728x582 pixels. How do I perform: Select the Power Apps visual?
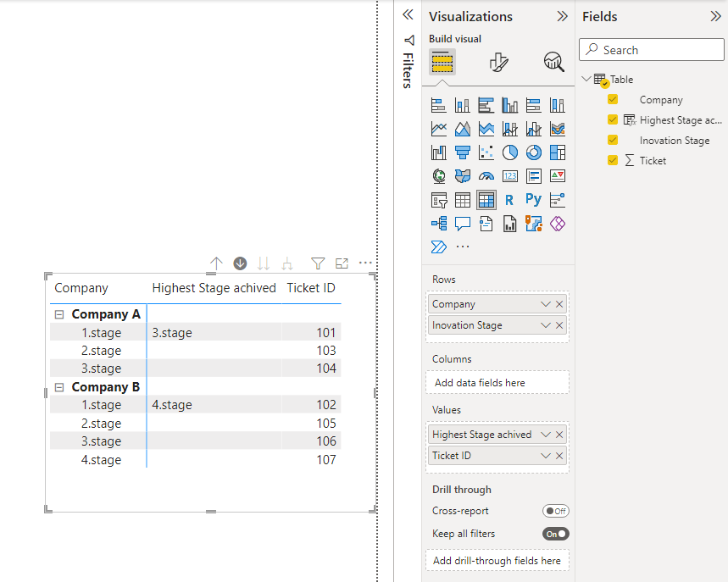[x=557, y=224]
